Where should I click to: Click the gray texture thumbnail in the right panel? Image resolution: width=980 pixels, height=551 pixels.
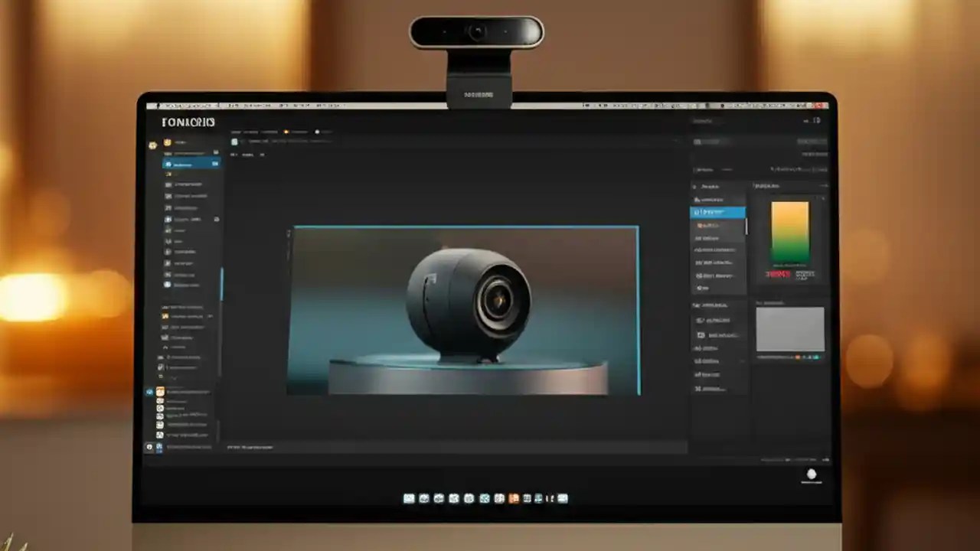[x=790, y=329]
